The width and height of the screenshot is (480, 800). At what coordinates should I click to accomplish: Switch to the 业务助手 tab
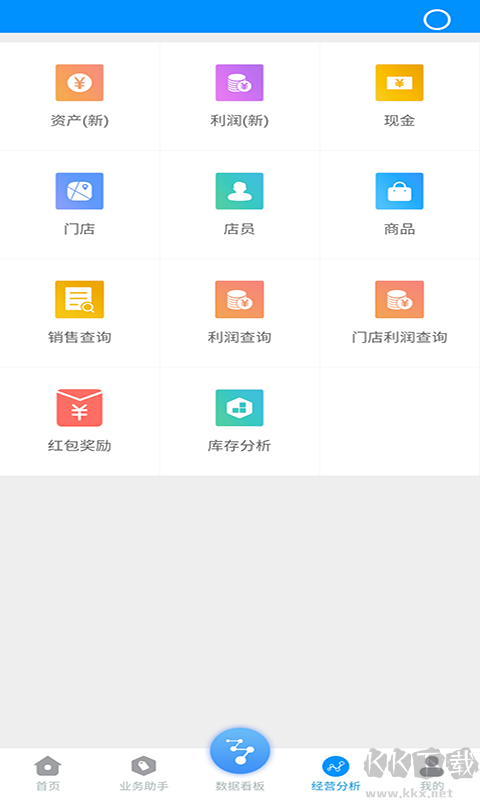pyautogui.click(x=144, y=773)
